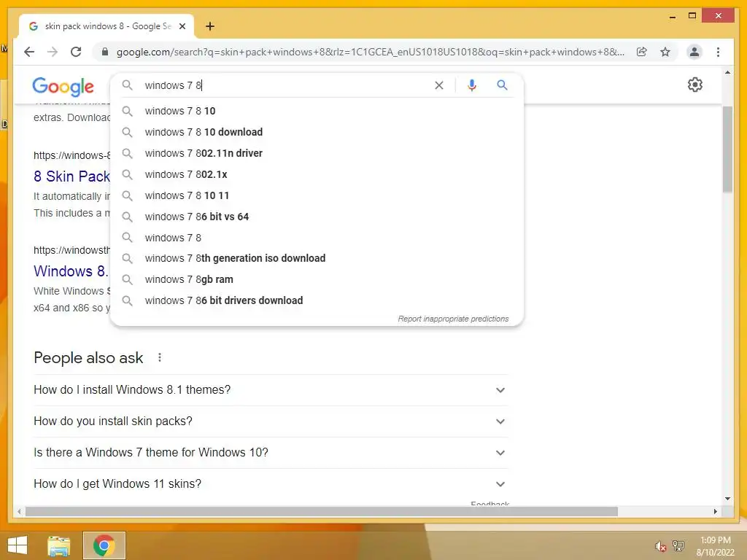Viewport: 747px width, 560px height.
Task: Bookmark this tab with star icon
Action: (665, 52)
